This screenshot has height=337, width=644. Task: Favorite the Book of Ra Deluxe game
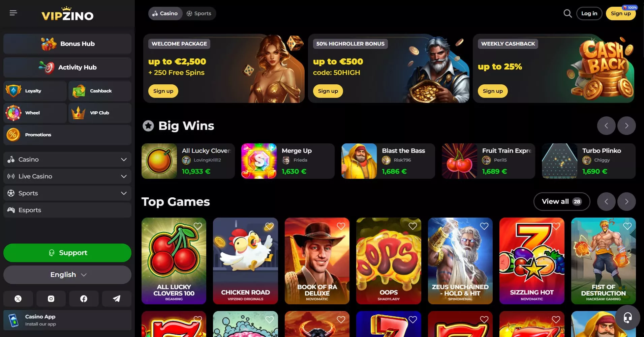point(341,226)
